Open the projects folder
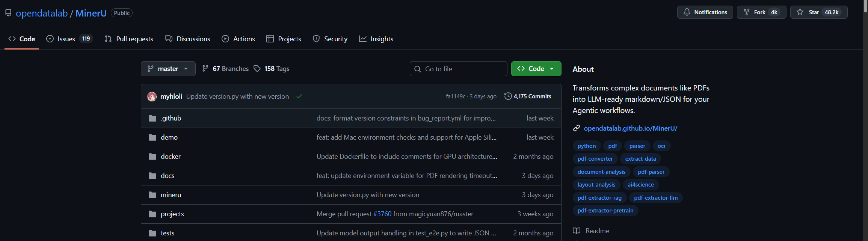The height and width of the screenshot is (241, 868). click(x=172, y=214)
